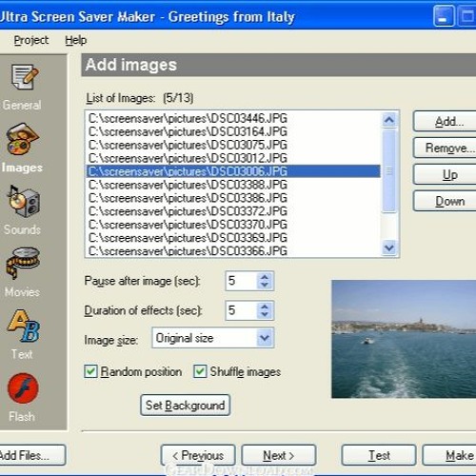
Task: Open the Sounds speaker icon
Action: 24,201
